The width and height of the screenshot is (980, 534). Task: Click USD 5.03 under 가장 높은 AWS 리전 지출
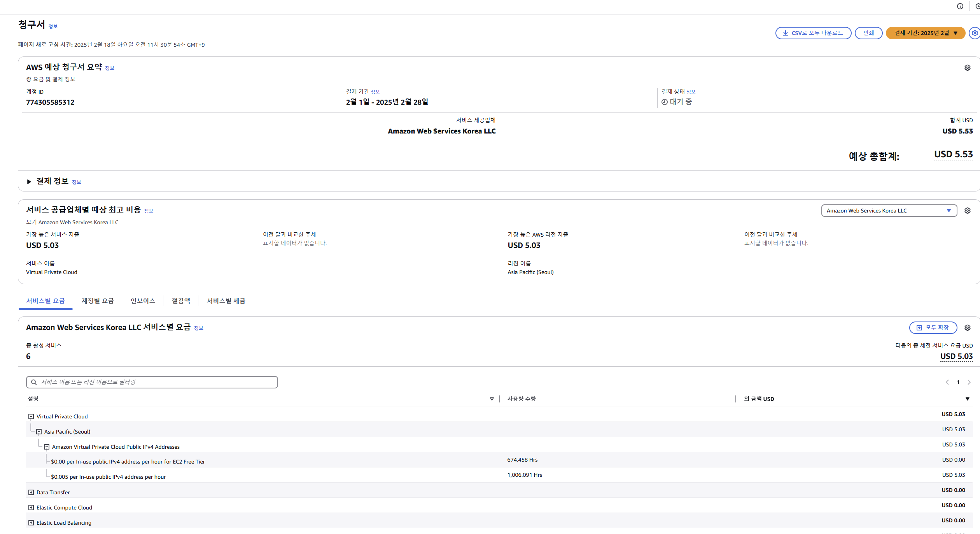point(524,246)
